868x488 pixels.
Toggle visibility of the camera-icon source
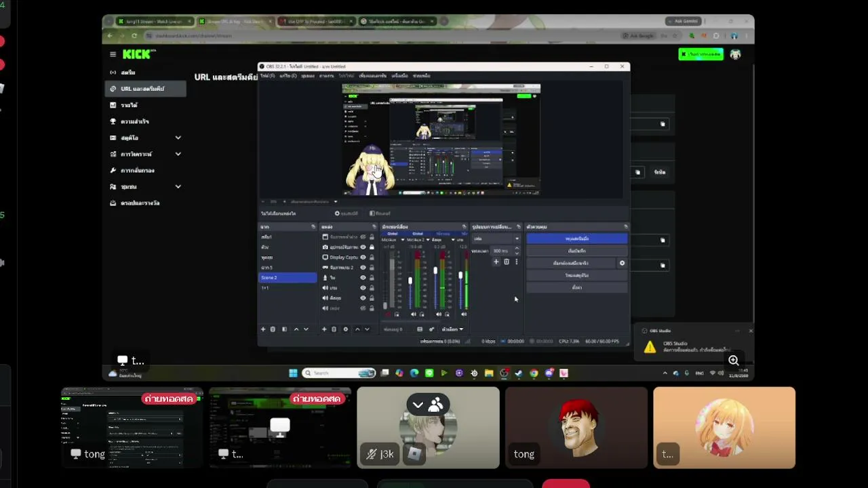(x=363, y=247)
